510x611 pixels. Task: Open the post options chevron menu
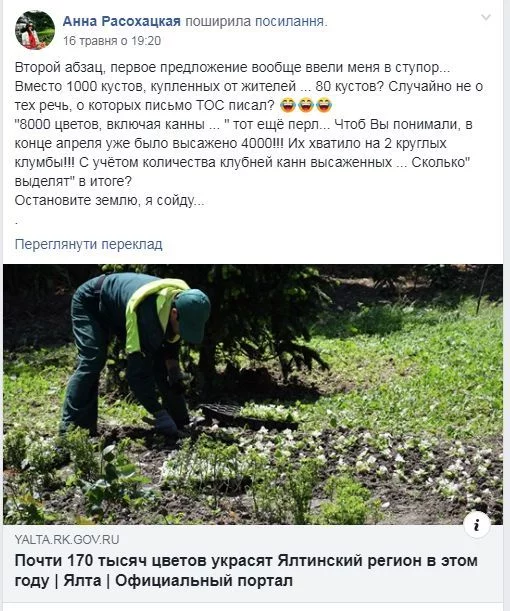tap(486, 17)
